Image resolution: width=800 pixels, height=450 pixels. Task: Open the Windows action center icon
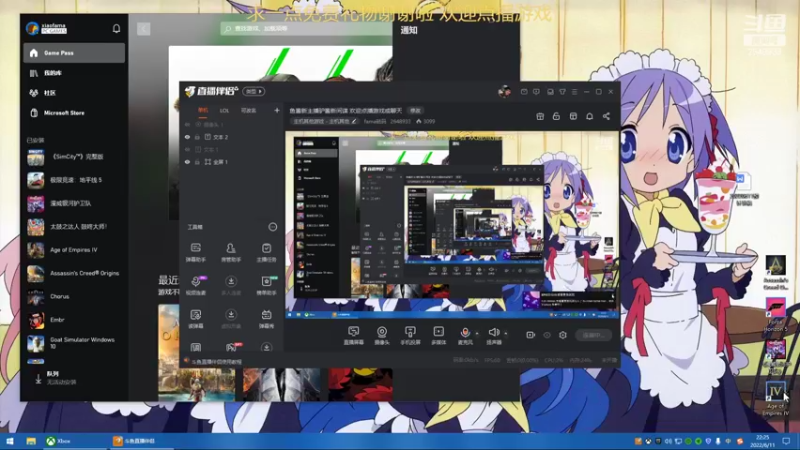786,441
